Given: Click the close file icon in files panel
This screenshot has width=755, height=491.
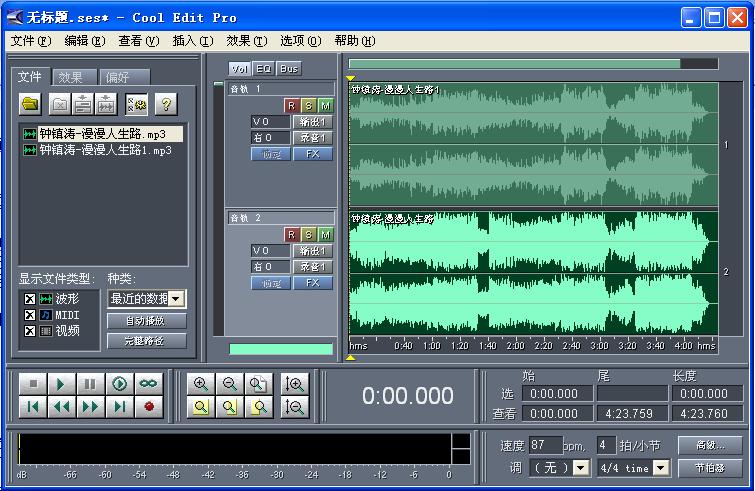Looking at the screenshot, I should [x=60, y=104].
